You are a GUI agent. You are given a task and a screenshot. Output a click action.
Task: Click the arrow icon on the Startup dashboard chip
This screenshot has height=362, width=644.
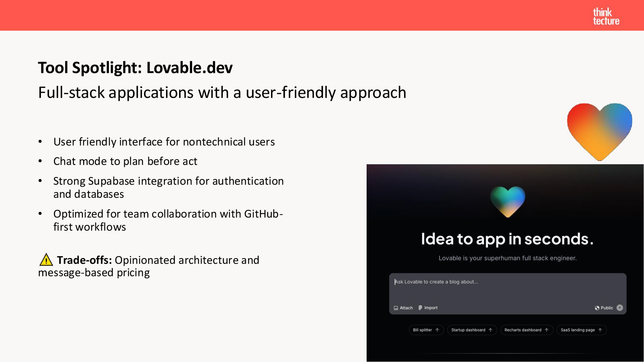coord(490,330)
